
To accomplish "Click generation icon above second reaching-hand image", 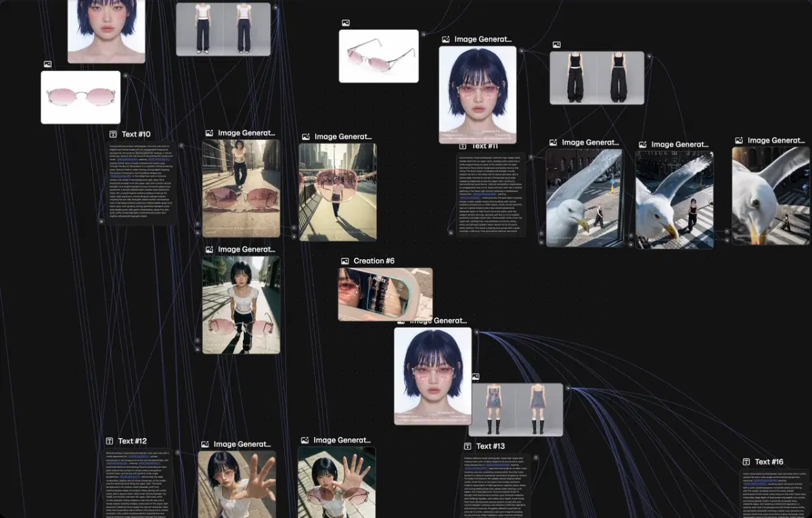I will [x=305, y=440].
